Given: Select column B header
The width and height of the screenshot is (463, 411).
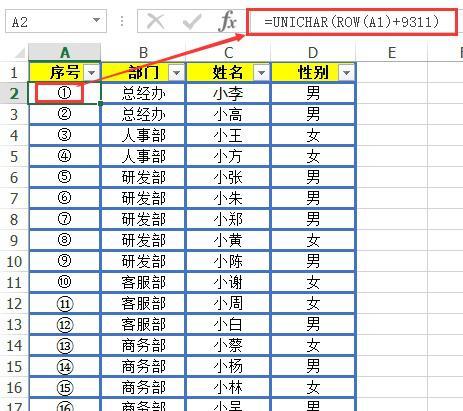Looking at the screenshot, I should [143, 52].
